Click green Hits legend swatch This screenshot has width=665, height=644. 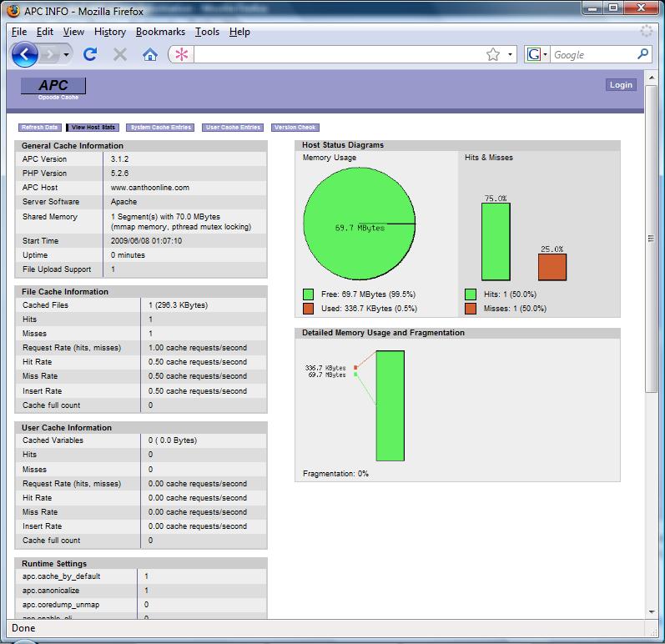(471, 294)
